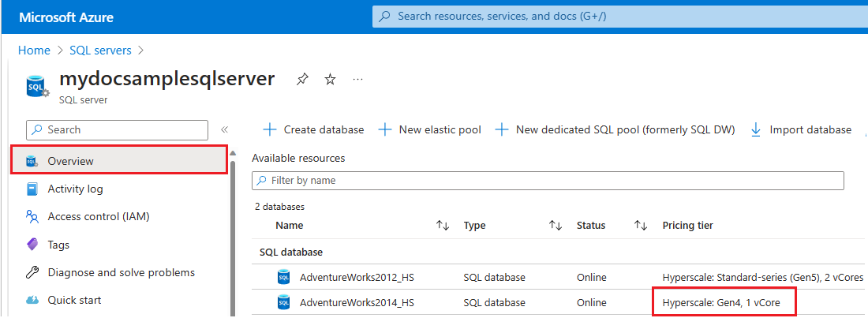Go to Home breadcrumb link
Image resolution: width=868 pixels, height=318 pixels.
click(x=34, y=50)
